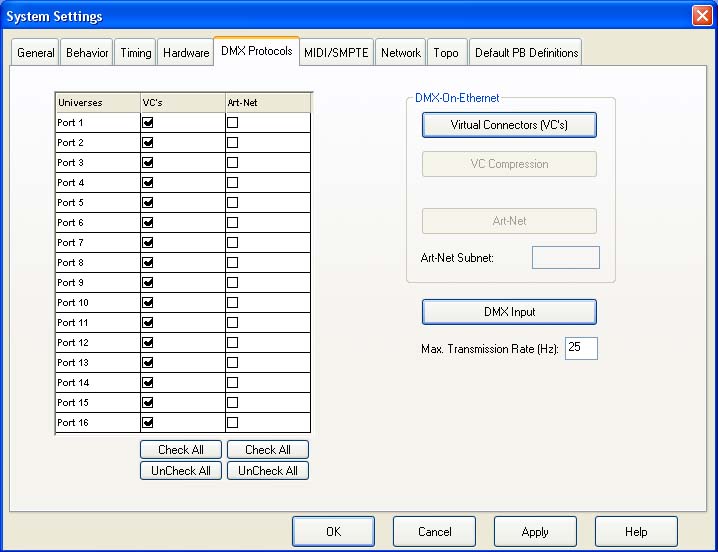Open the Help button
The image size is (718, 552).
pyautogui.click(x=636, y=532)
